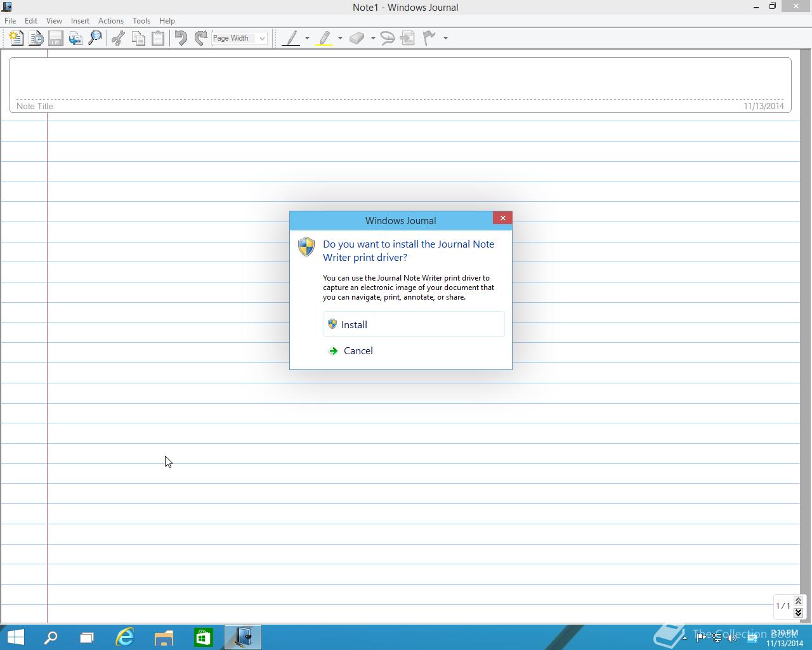Open the File menu

pyautogui.click(x=10, y=21)
